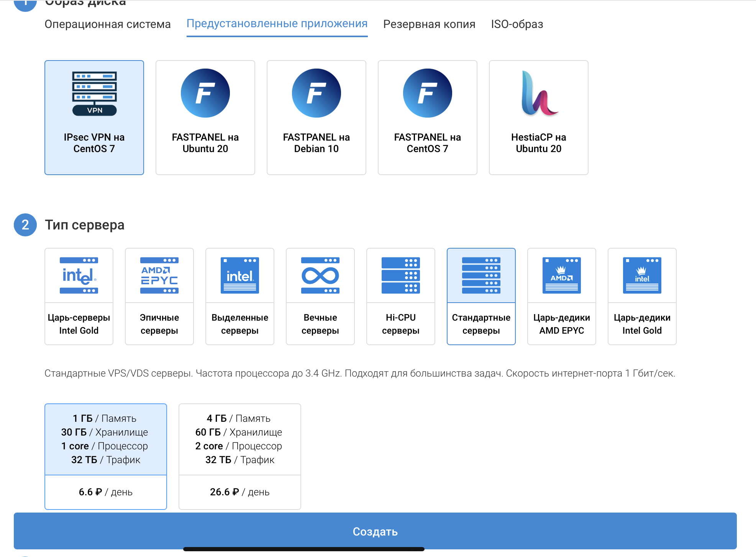
Task: Click the 26.6 ₽ / день price
Action: point(240,492)
